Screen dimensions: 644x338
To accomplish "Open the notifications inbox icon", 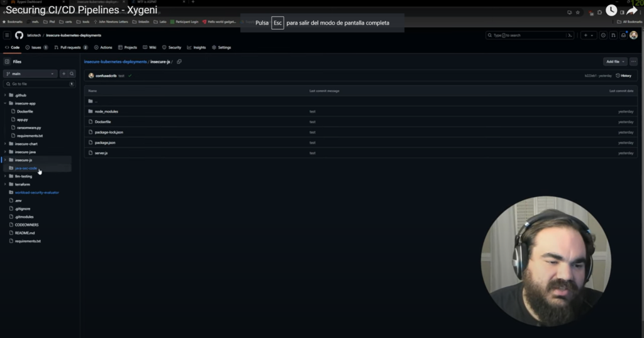I will (x=623, y=35).
